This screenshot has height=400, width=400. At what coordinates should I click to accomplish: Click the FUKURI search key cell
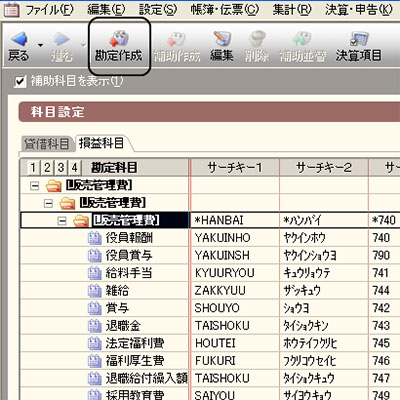click(x=235, y=361)
